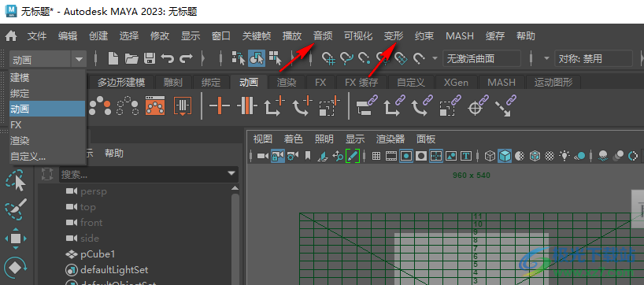Click the orient constraint shelf icon
Viewport: 644px width, 285px height.
[422, 106]
